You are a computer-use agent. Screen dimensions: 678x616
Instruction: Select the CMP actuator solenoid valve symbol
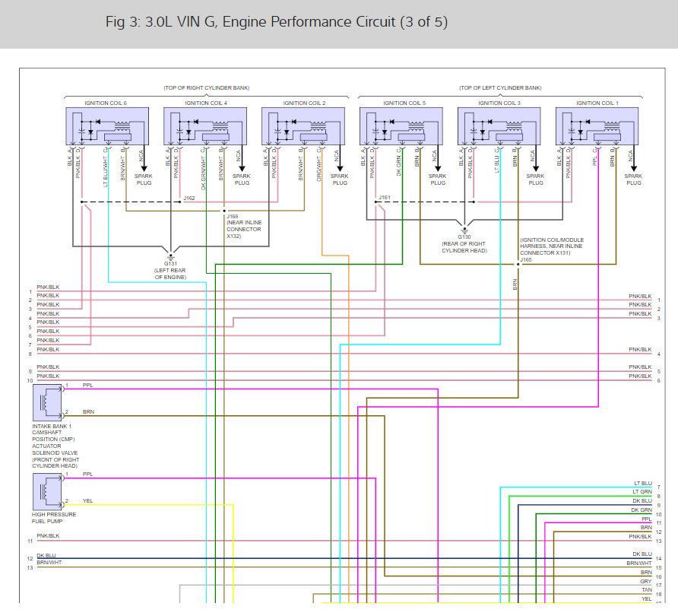click(48, 403)
